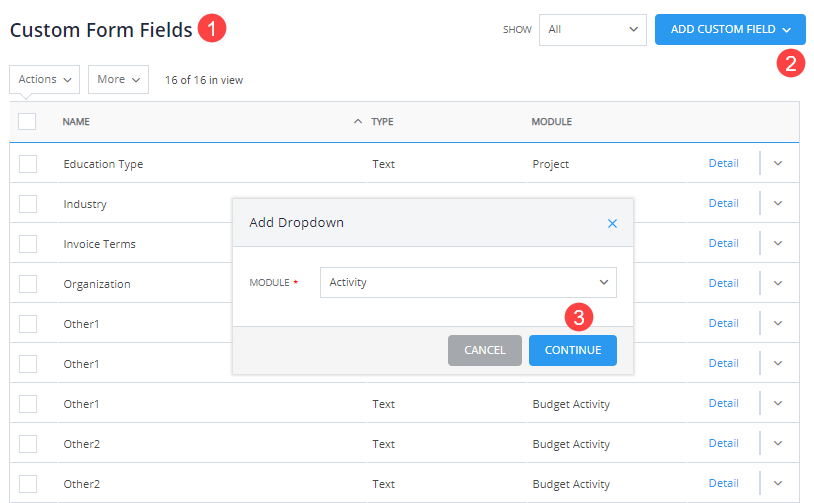Open the row chevron menu for Invoice Terms

(x=778, y=243)
